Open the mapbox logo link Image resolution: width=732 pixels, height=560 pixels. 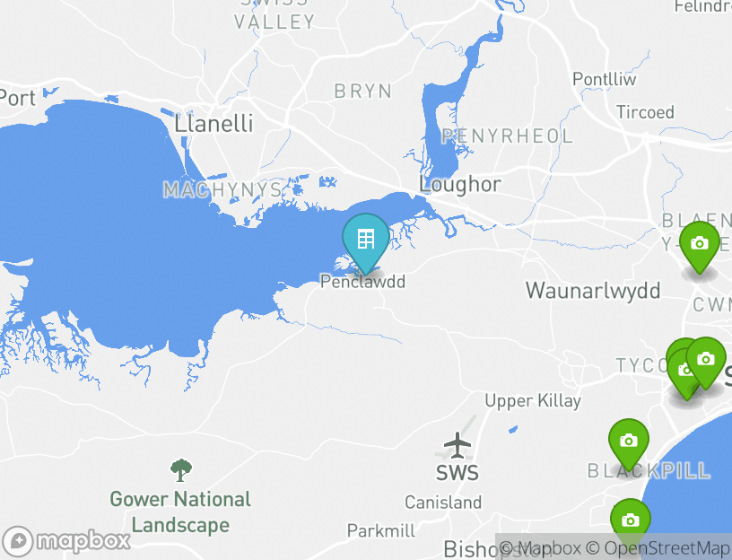pos(66,541)
